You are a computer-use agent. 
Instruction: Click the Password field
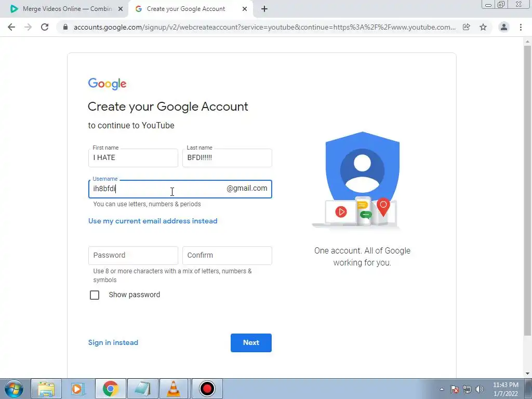pyautogui.click(x=133, y=256)
